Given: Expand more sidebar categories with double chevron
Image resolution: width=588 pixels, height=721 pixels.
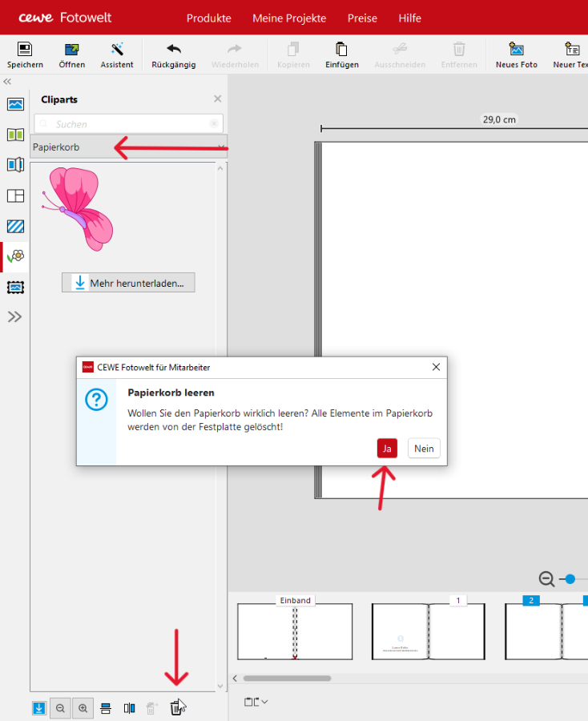Looking at the screenshot, I should (x=14, y=316).
